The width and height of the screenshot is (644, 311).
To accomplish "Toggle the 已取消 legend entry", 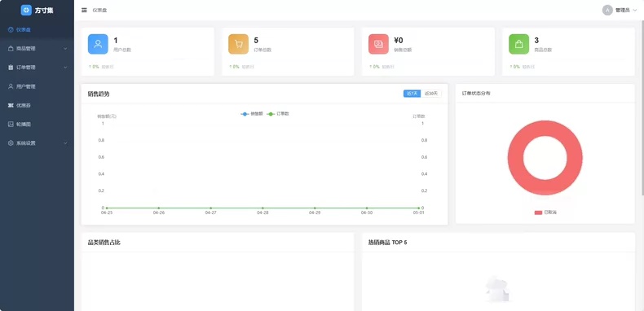I will [x=545, y=212].
